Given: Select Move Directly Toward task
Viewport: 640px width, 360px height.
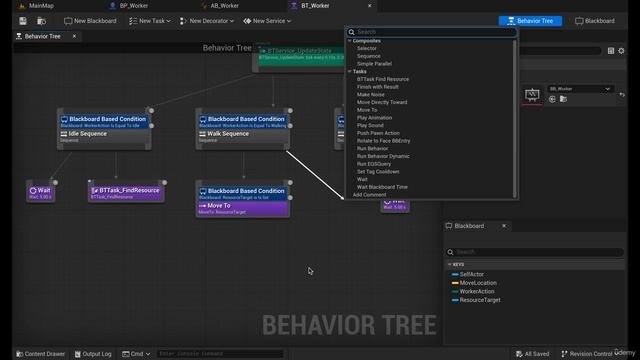Looking at the screenshot, I should [x=382, y=102].
